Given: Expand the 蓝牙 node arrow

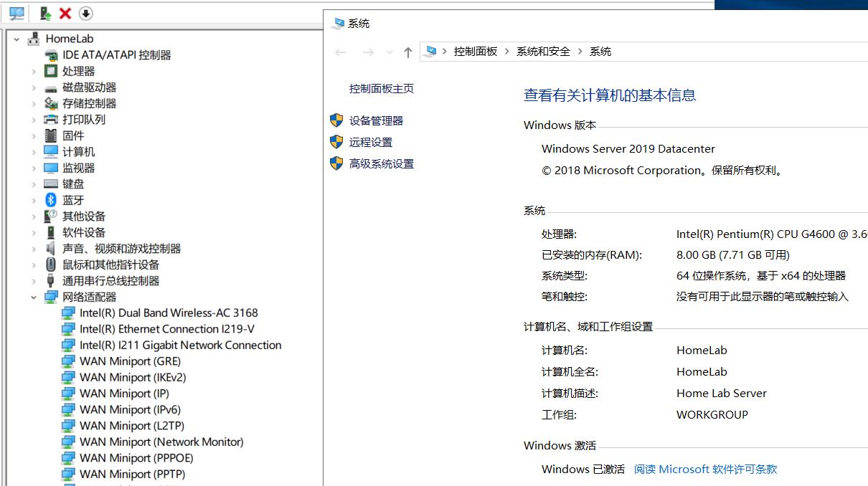Looking at the screenshot, I should pyautogui.click(x=34, y=200).
